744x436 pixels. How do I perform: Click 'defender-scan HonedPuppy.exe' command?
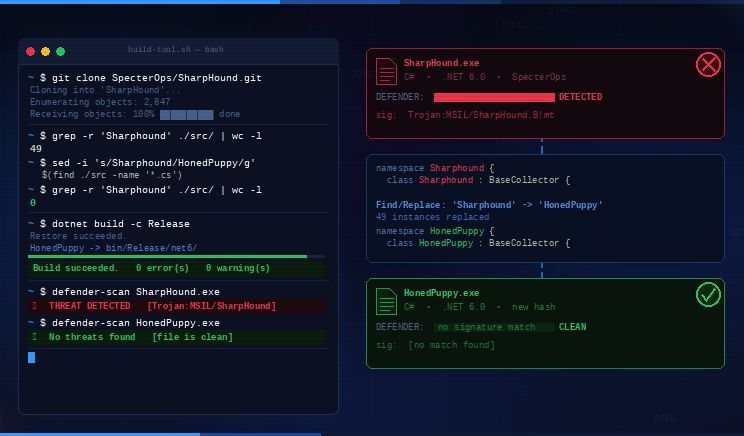pyautogui.click(x=136, y=323)
